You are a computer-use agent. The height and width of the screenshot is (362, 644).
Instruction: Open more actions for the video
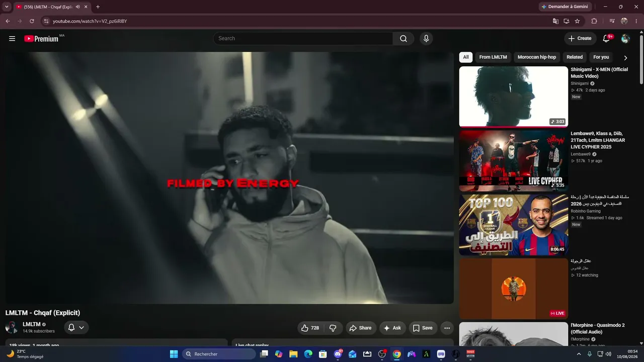pos(447,328)
